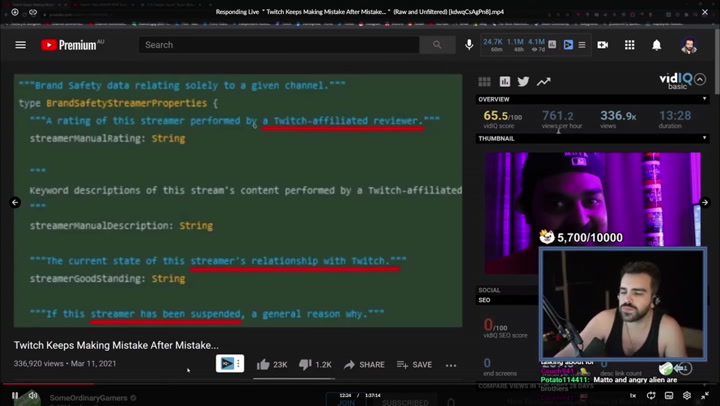Screen dimensions: 720x406
Task: Click the 24.7K 60m views stat
Action: coord(493,45)
